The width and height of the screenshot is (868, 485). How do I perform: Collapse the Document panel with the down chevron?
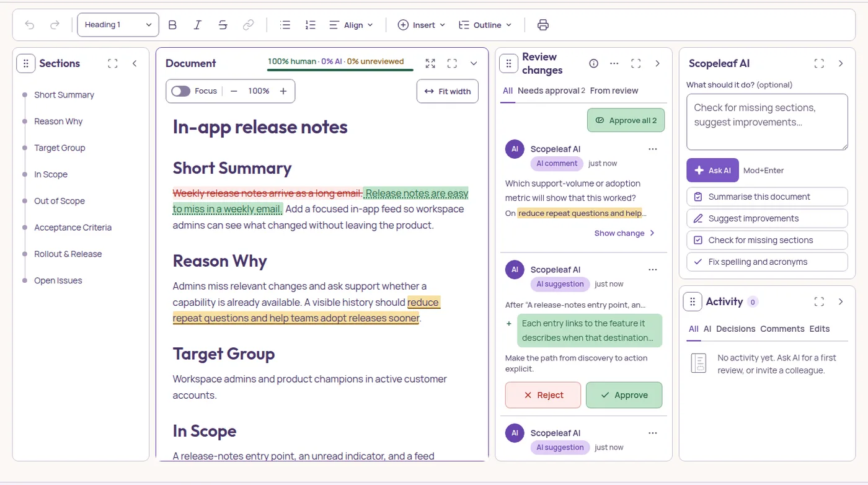pos(474,63)
